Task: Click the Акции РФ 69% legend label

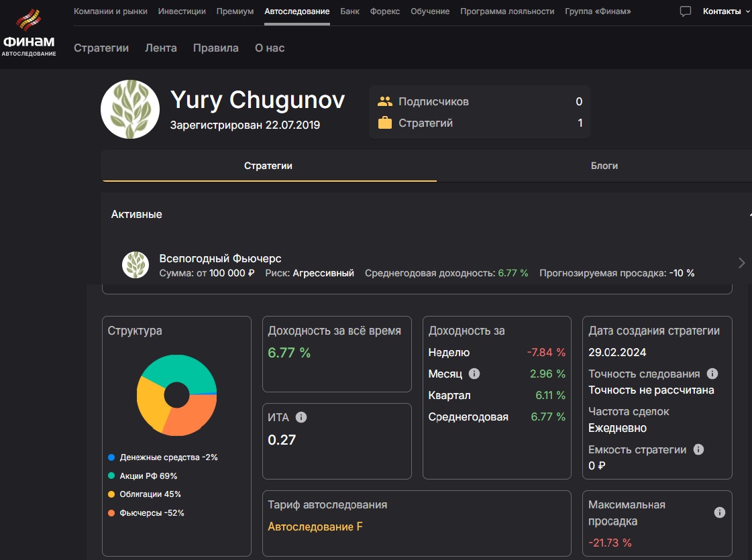Action: 149,475
